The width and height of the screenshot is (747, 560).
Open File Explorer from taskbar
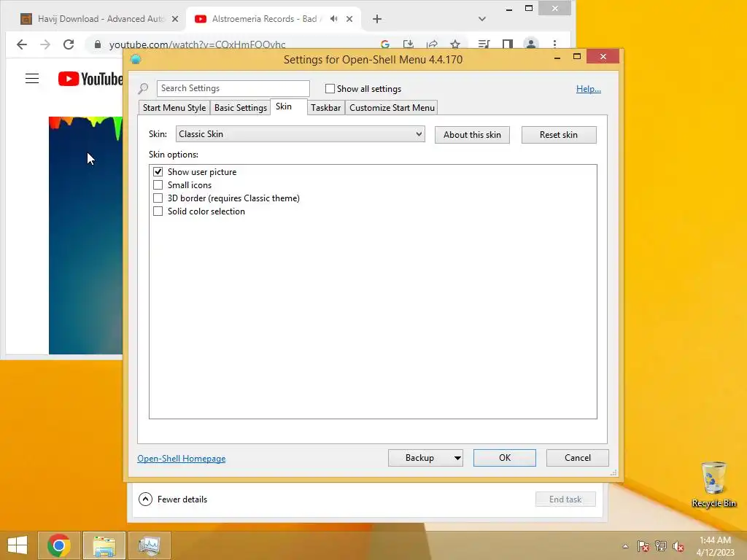point(104,545)
